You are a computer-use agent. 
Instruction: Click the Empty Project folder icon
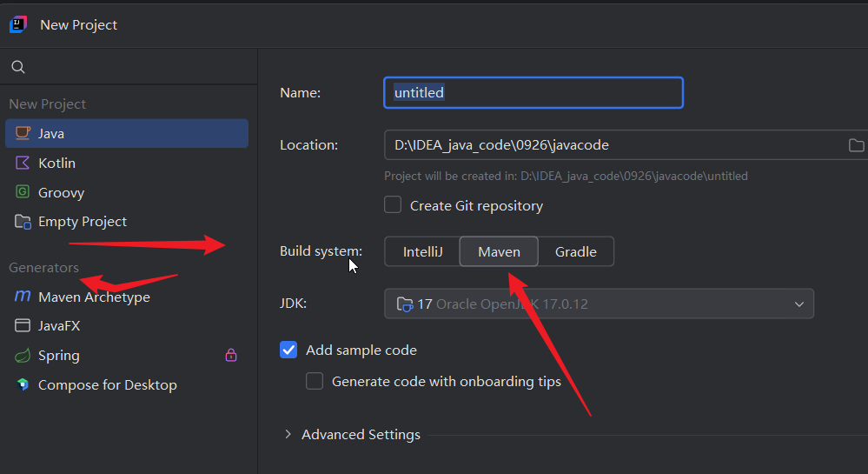click(x=23, y=222)
